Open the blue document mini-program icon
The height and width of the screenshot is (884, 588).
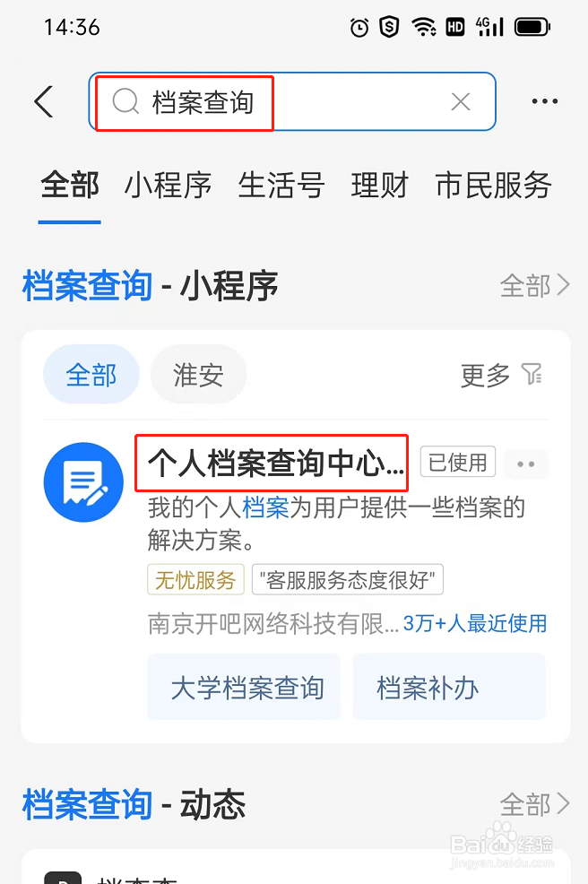coord(83,482)
